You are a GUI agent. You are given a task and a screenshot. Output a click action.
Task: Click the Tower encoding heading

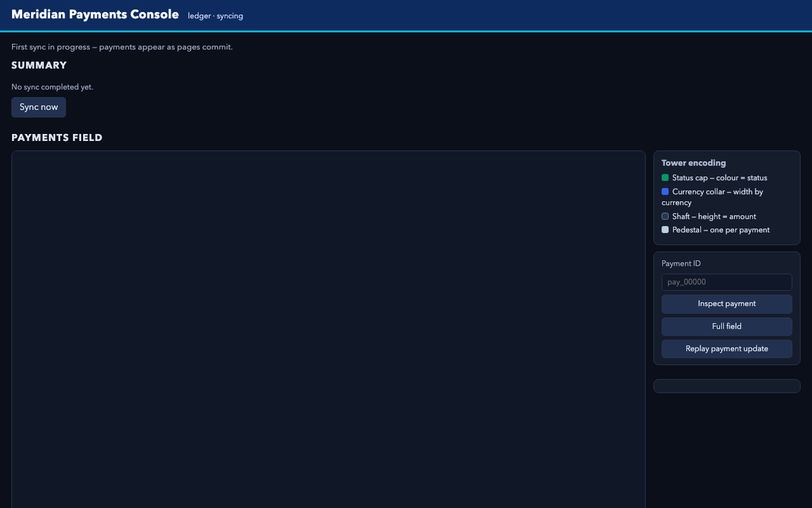point(694,163)
